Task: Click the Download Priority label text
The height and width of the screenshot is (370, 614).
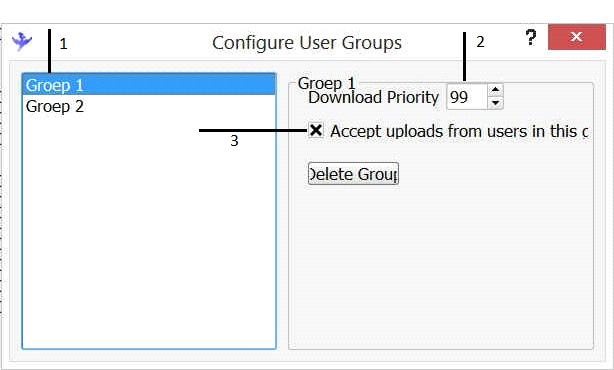Action: click(x=373, y=97)
